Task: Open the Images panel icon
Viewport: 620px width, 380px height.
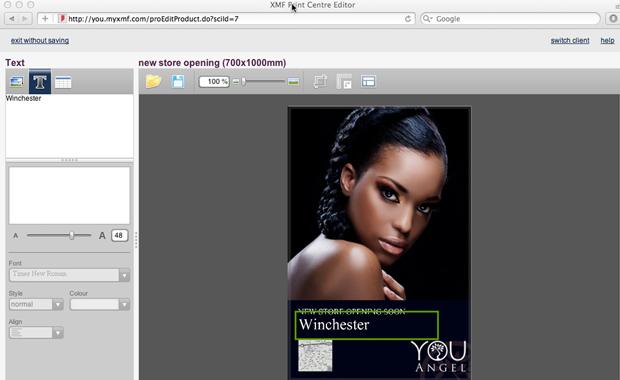Action: pos(17,82)
